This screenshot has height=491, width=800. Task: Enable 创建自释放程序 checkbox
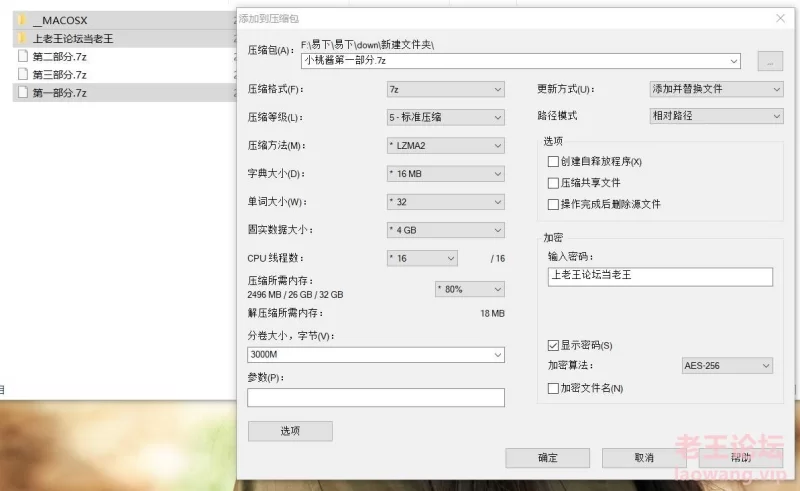coord(553,161)
